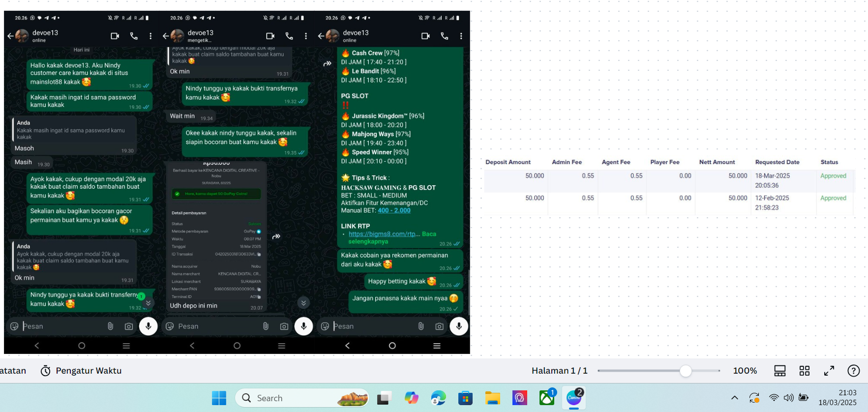Open Microsoft Store from the taskbar
The image size is (868, 412).
click(465, 398)
